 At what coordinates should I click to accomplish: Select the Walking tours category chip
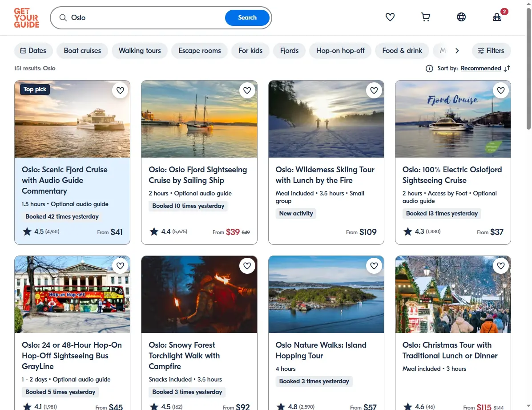pyautogui.click(x=140, y=51)
